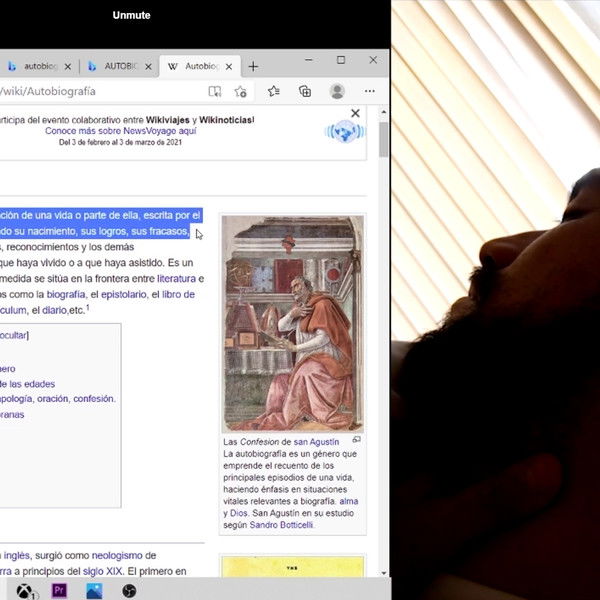
Task: Open the Favorites list icon
Action: 274,91
